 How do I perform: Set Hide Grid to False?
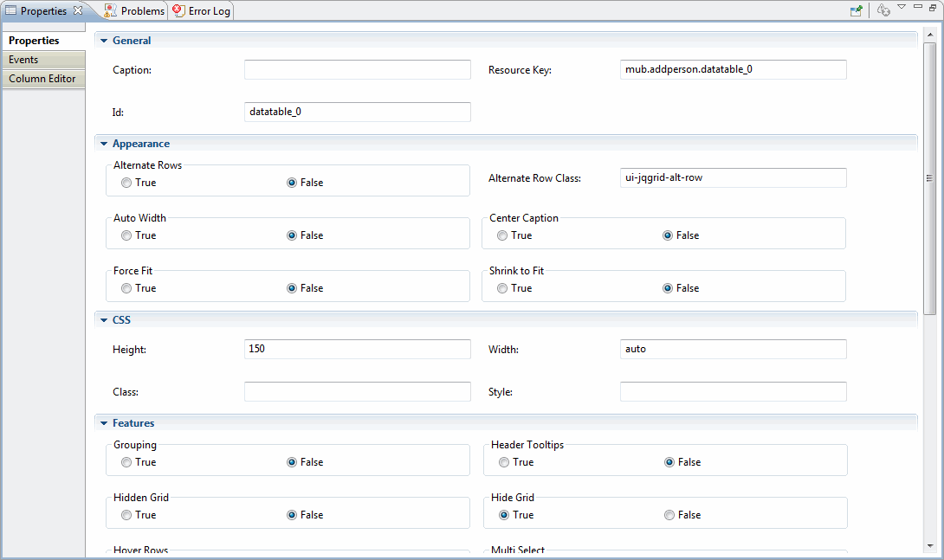click(x=669, y=516)
